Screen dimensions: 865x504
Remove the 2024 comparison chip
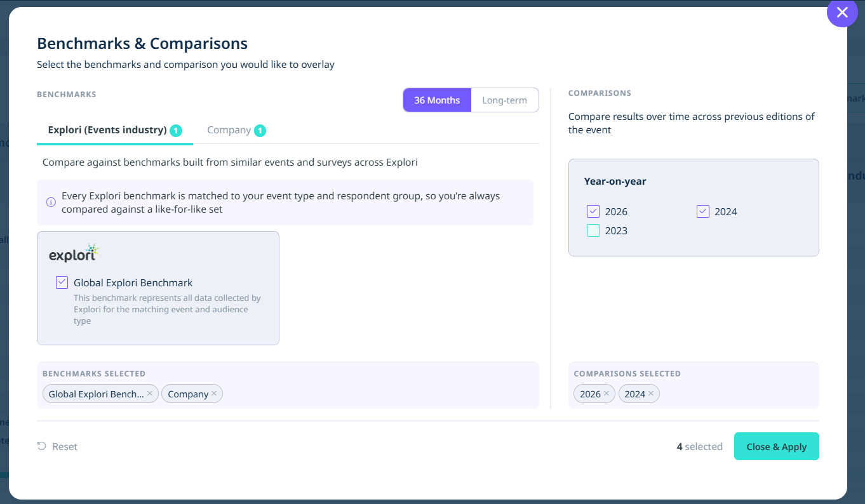click(x=651, y=394)
